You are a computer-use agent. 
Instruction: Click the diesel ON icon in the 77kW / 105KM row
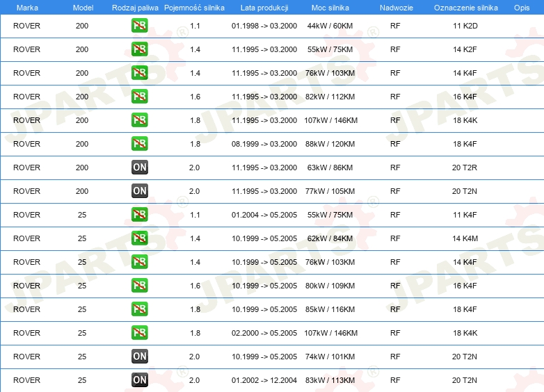coord(139,190)
